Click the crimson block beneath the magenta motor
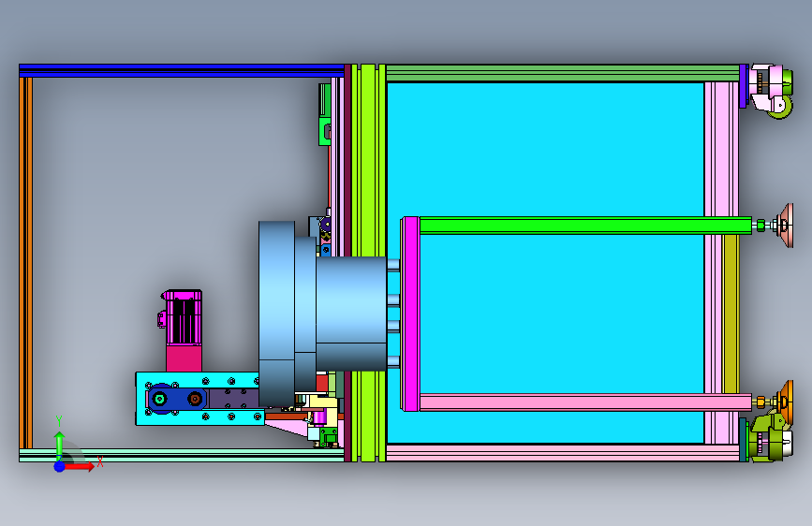The width and height of the screenshot is (812, 526). pos(184,358)
